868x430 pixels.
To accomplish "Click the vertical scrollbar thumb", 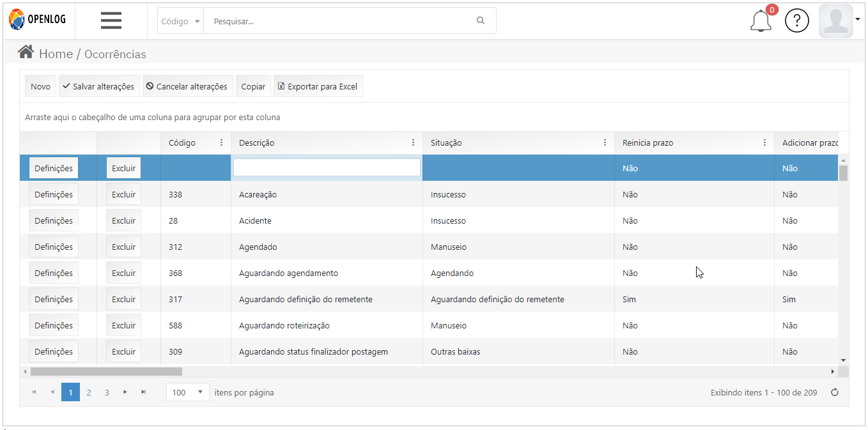I will [x=843, y=173].
